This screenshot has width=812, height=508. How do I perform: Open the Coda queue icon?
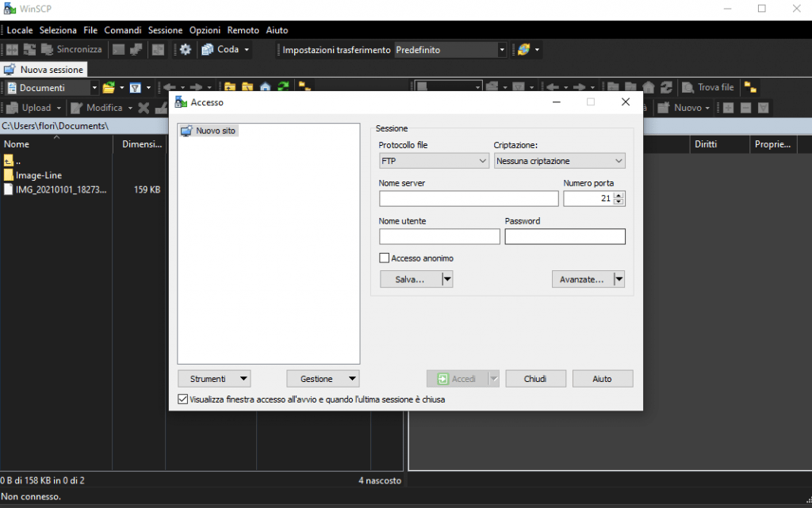pyautogui.click(x=206, y=48)
